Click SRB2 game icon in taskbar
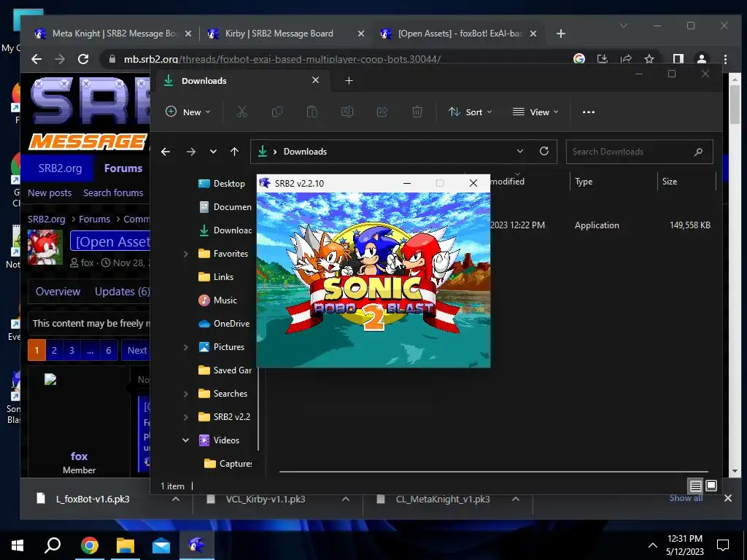This screenshot has width=747, height=560. pyautogui.click(x=196, y=545)
